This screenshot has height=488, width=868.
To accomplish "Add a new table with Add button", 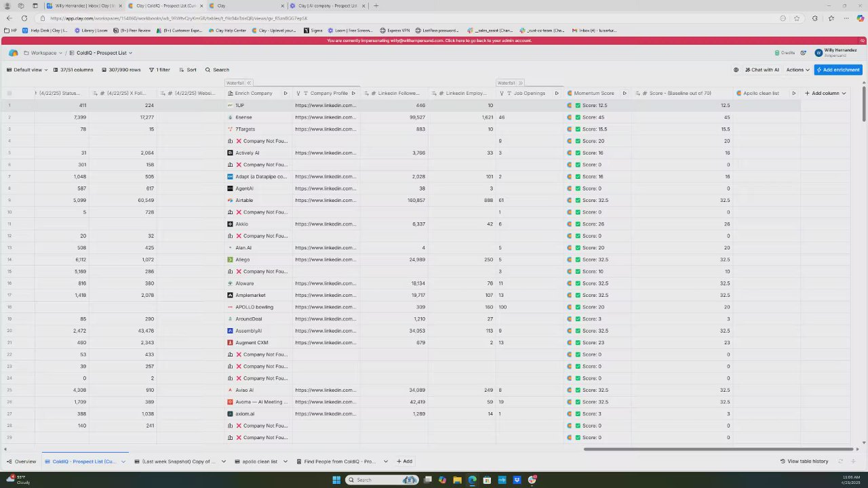I will pos(404,462).
